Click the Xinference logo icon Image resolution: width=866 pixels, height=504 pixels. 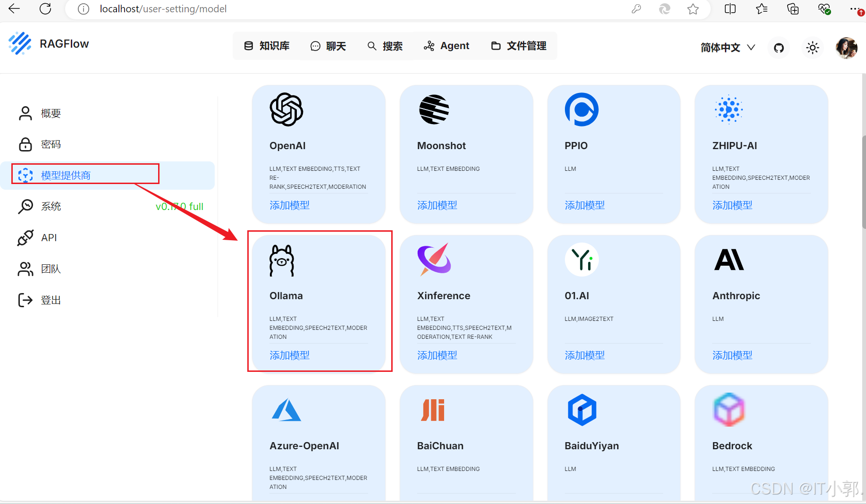click(435, 259)
